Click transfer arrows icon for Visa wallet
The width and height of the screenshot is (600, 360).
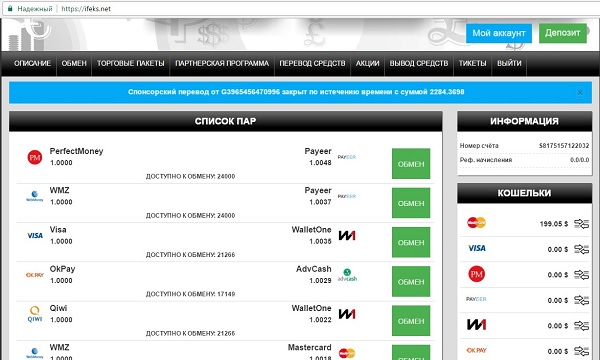[x=582, y=249]
